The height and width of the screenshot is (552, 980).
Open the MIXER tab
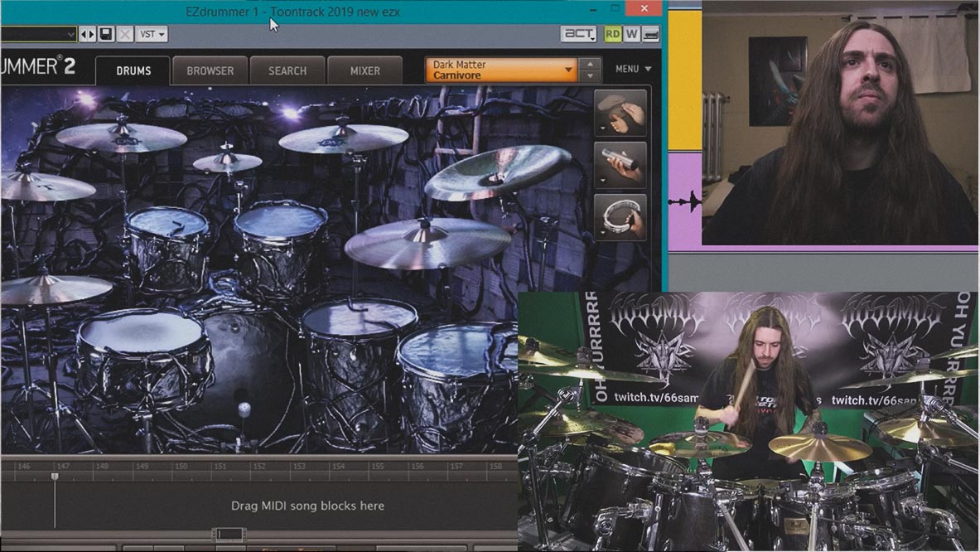365,70
